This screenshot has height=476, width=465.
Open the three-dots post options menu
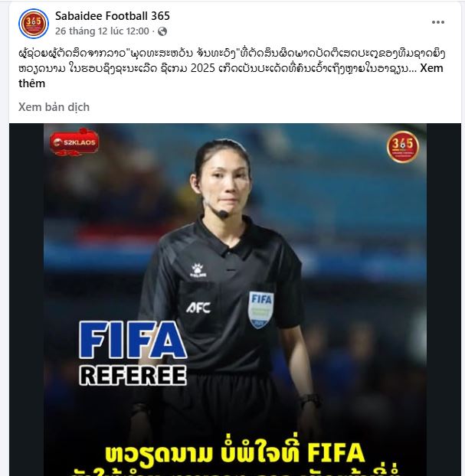[x=438, y=22]
